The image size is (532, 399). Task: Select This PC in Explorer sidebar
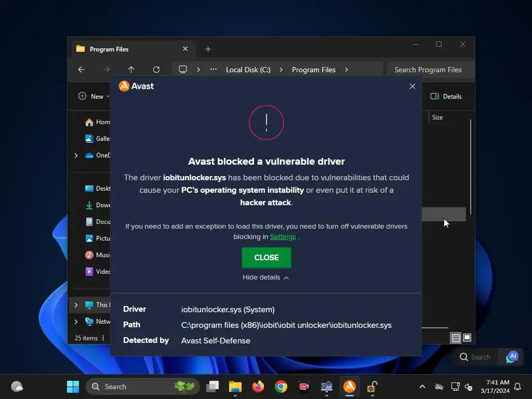[98, 304]
